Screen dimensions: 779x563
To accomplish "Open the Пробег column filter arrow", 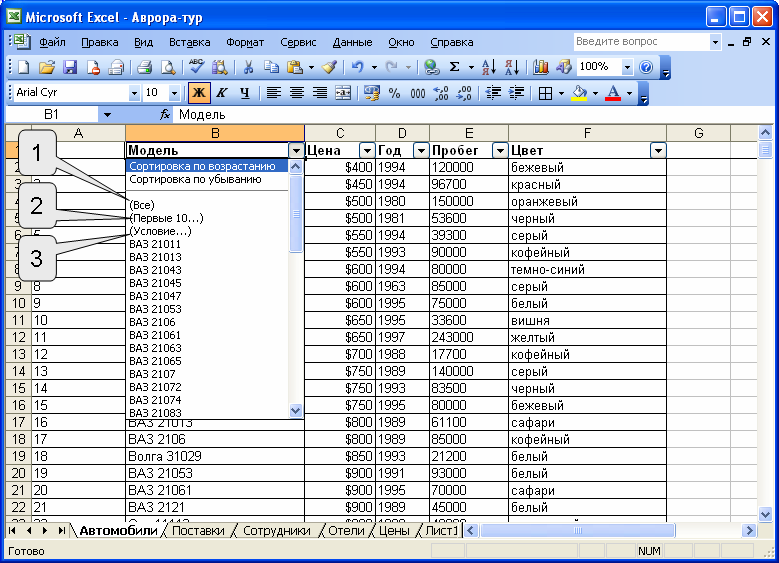I will 500,151.
